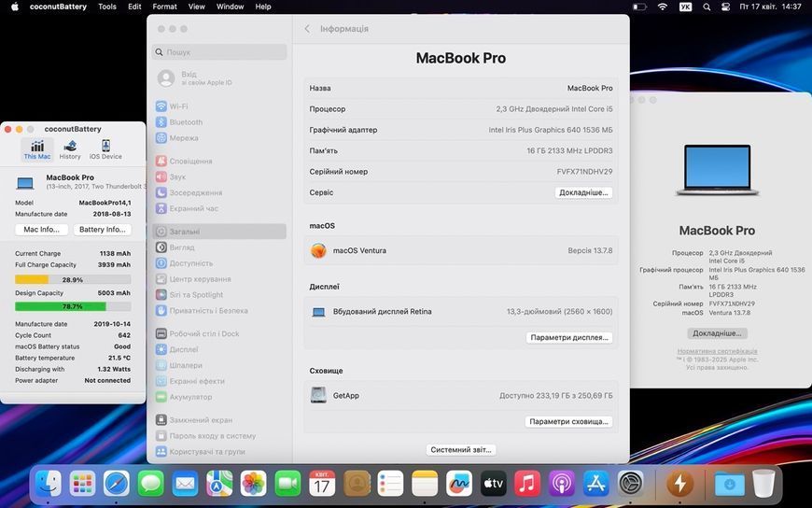812x508 pixels.
Task: Click the 28.9% charge bar
Action: (73, 279)
